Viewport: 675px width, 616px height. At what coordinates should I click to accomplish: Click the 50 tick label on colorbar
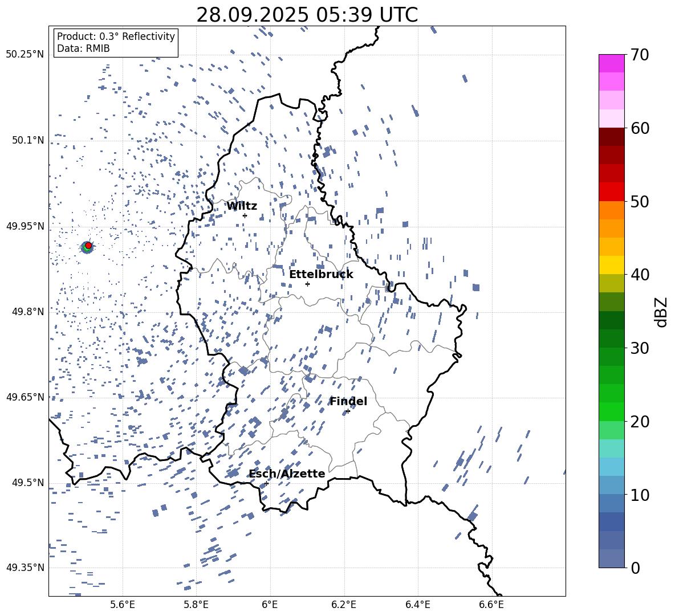[640, 202]
